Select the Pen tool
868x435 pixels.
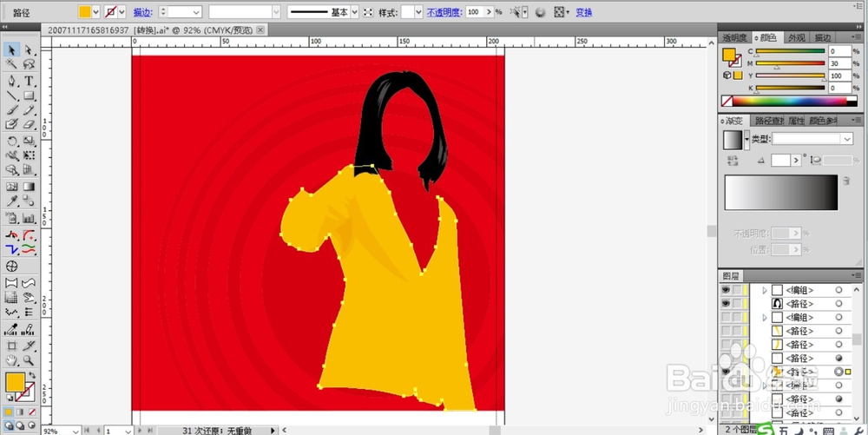click(11, 82)
